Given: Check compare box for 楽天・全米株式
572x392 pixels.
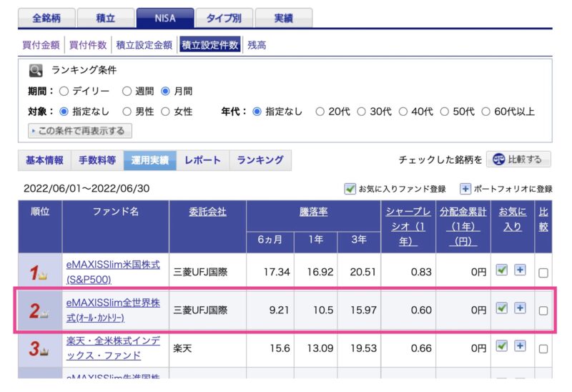Looking at the screenshot, I should (x=543, y=349).
